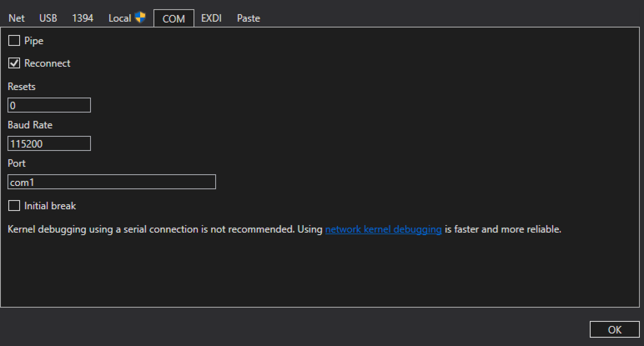This screenshot has height=346, width=644.
Task: Enable the Initial break checkbox
Action: (x=14, y=206)
